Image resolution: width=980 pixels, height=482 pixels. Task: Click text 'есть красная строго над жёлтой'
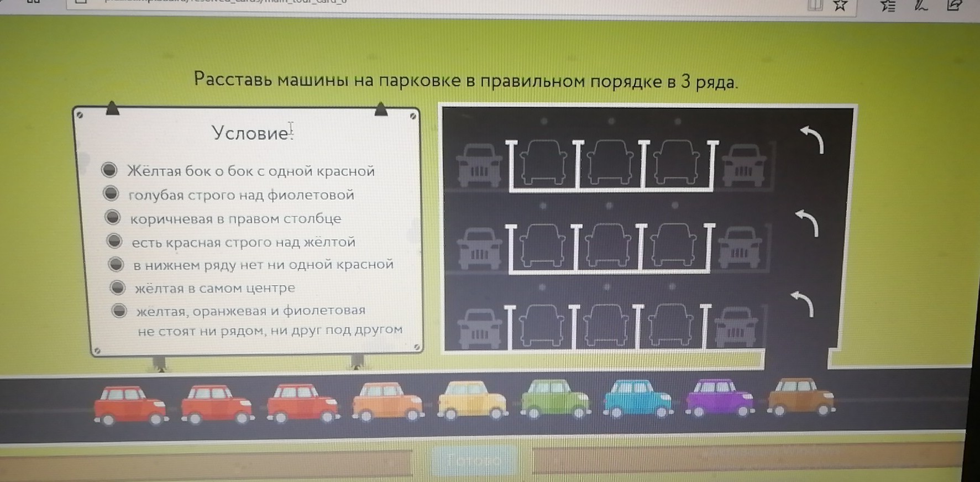pyautogui.click(x=243, y=242)
